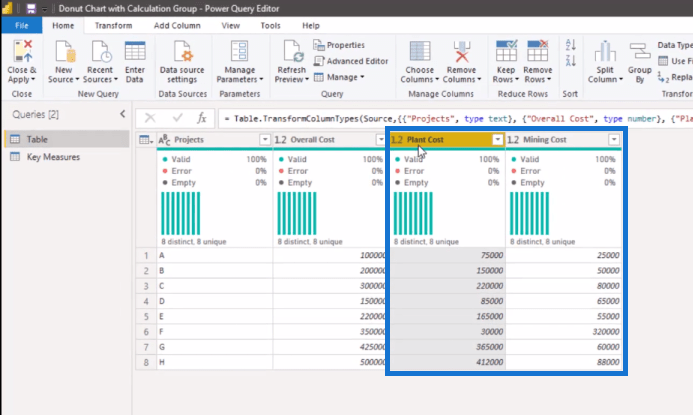This screenshot has width=693, height=415.
Task: Click the Enter Data icon
Action: click(135, 51)
